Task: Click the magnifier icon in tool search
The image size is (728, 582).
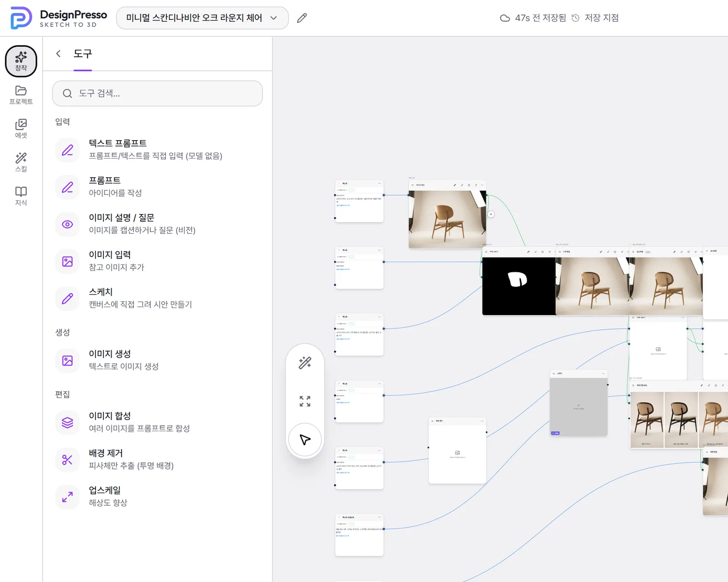Action: coord(67,94)
